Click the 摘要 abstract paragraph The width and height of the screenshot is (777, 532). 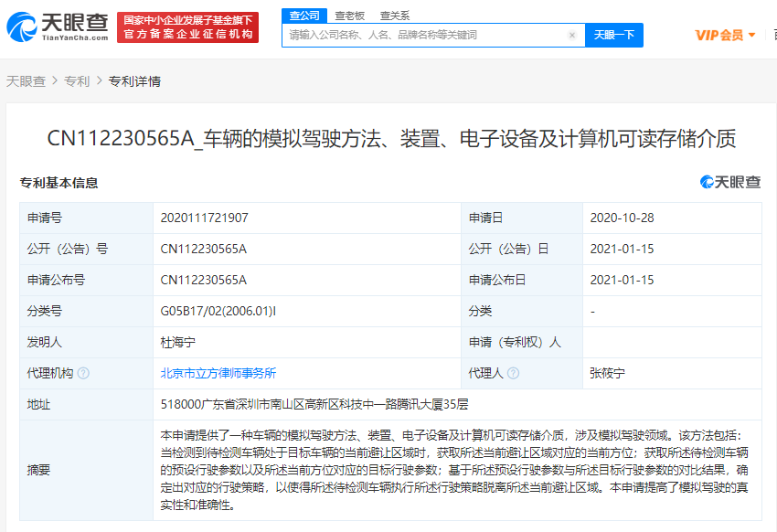pyautogui.click(x=454, y=470)
